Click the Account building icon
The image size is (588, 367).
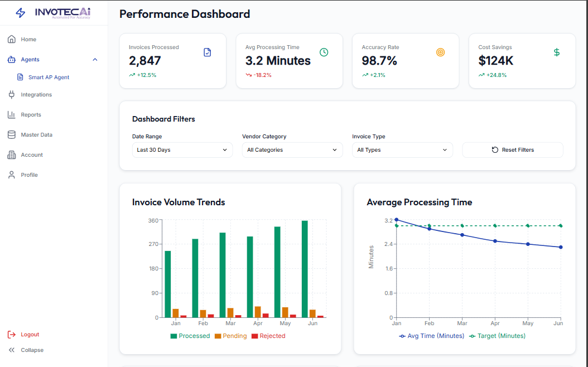click(11, 155)
